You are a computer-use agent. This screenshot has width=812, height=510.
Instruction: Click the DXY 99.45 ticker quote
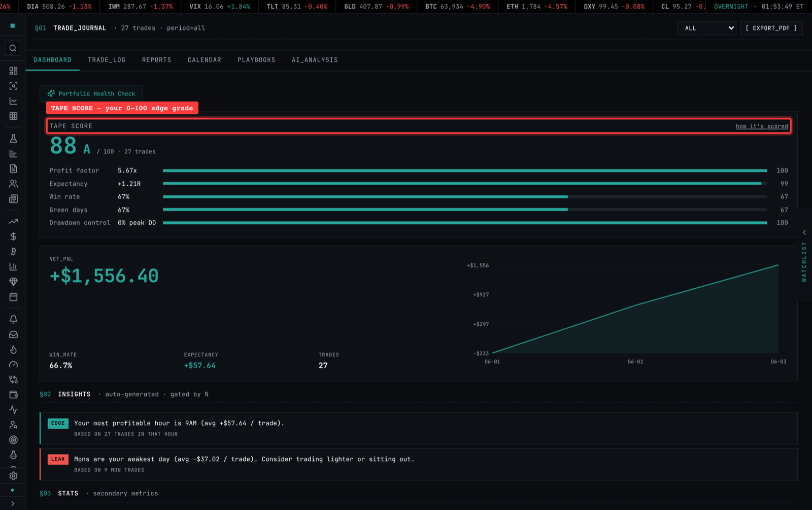tap(615, 7)
